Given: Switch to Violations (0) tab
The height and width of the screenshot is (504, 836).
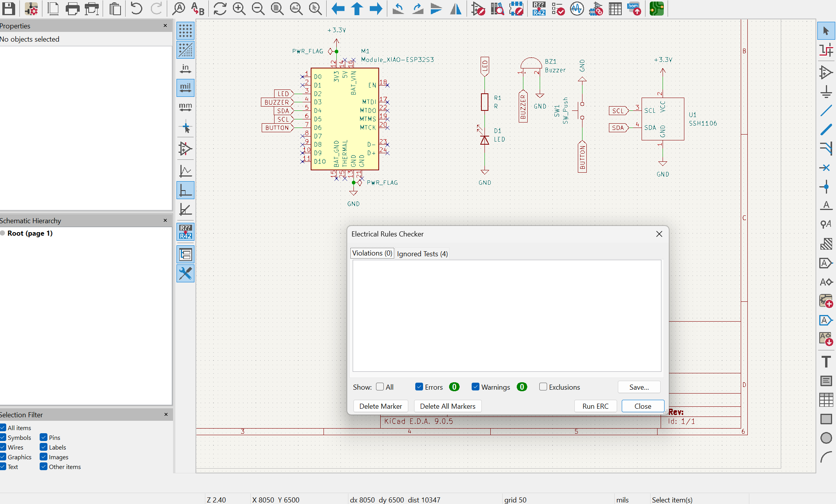Looking at the screenshot, I should click(x=372, y=253).
